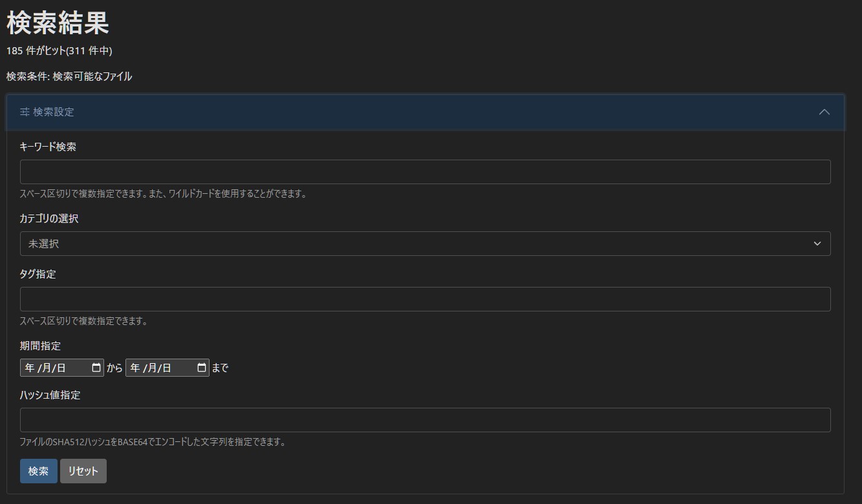The width and height of the screenshot is (862, 504).
Task: Select the day segment of the end date
Action: tap(166, 368)
